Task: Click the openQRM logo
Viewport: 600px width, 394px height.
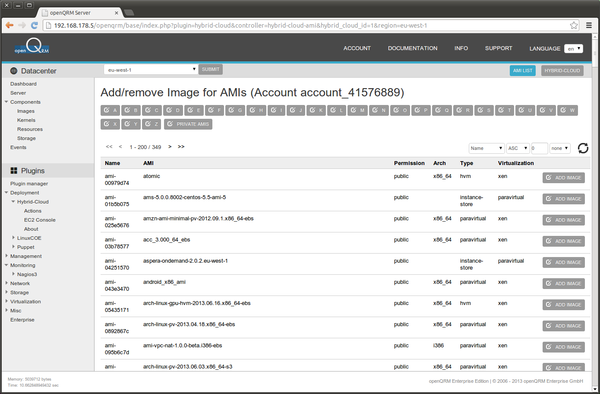Action: pos(32,46)
